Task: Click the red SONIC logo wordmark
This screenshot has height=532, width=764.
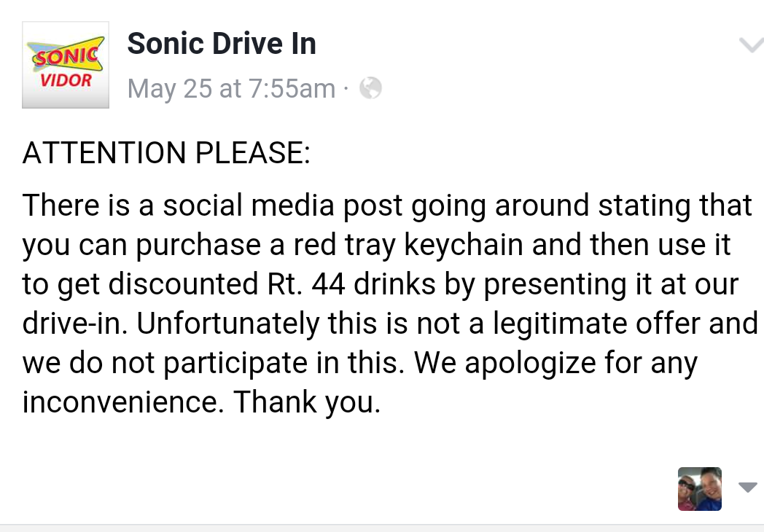Action: pos(66,56)
